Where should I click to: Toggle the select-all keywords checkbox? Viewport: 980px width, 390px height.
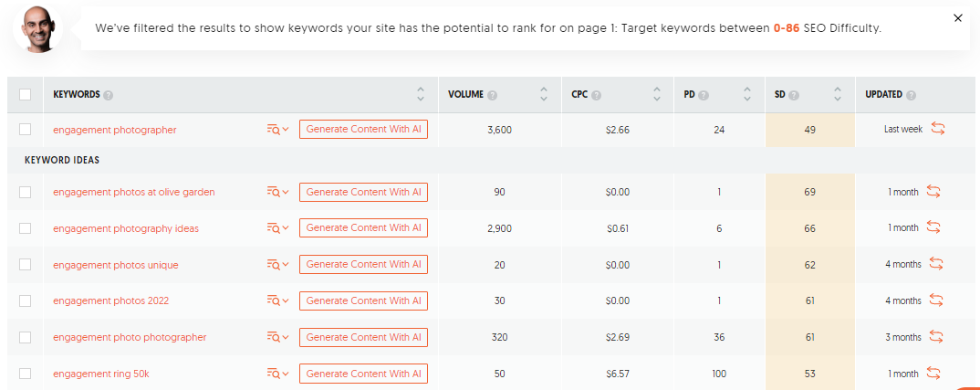(25, 94)
